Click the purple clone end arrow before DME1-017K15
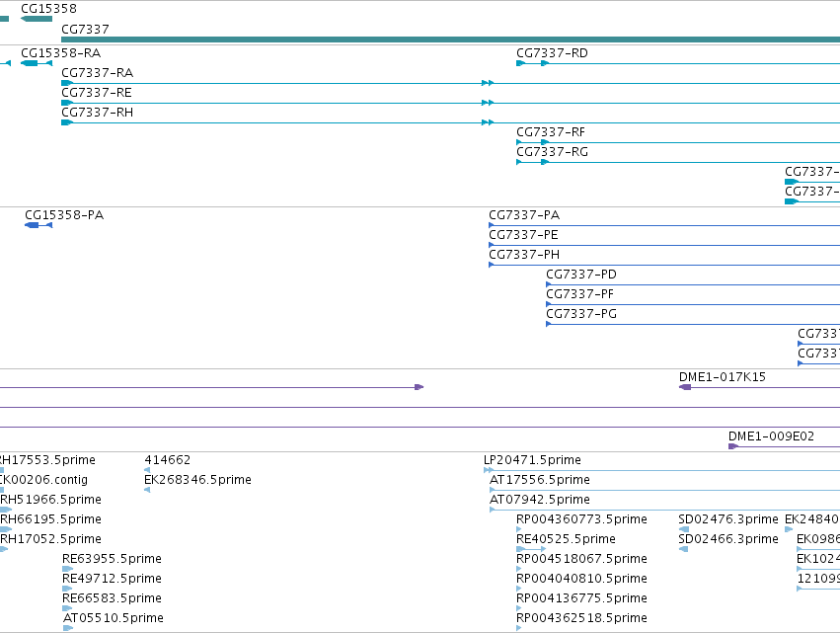Image resolution: width=840 pixels, height=633 pixels. [420, 387]
